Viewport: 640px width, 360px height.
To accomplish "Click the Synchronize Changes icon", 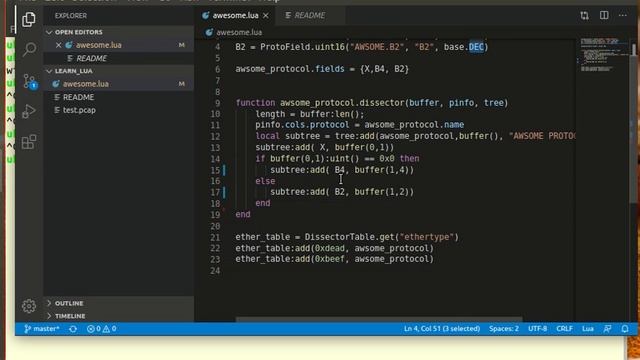I will 73,329.
